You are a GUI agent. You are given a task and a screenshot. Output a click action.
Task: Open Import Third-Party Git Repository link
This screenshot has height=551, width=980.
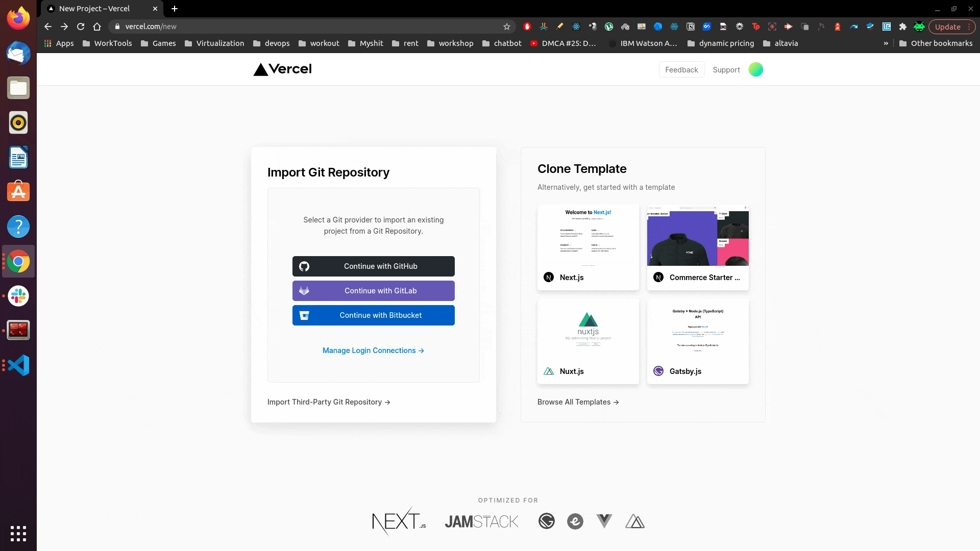pos(329,402)
